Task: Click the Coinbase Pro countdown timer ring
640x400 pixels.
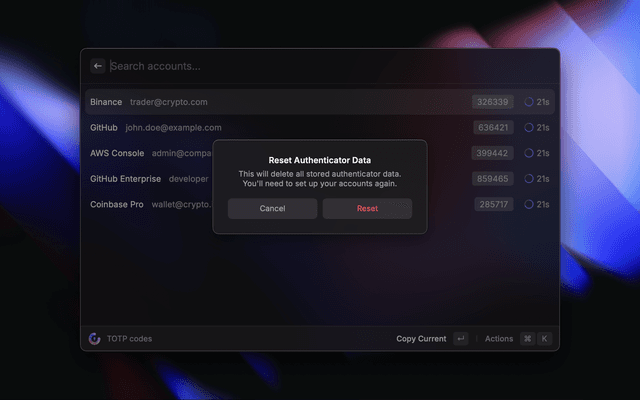Action: point(529,204)
